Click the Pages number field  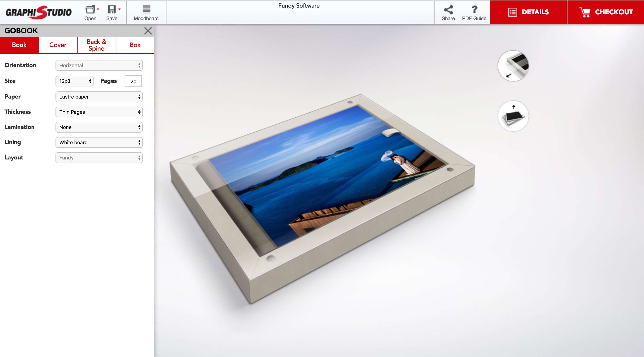point(133,81)
